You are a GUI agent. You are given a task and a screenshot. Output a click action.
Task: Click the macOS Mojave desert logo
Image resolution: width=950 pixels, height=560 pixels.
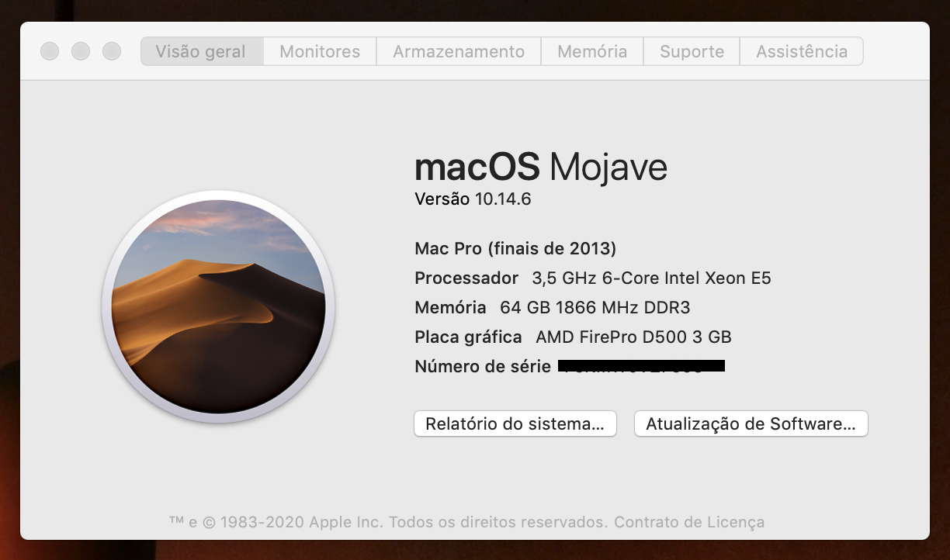pyautogui.click(x=218, y=307)
